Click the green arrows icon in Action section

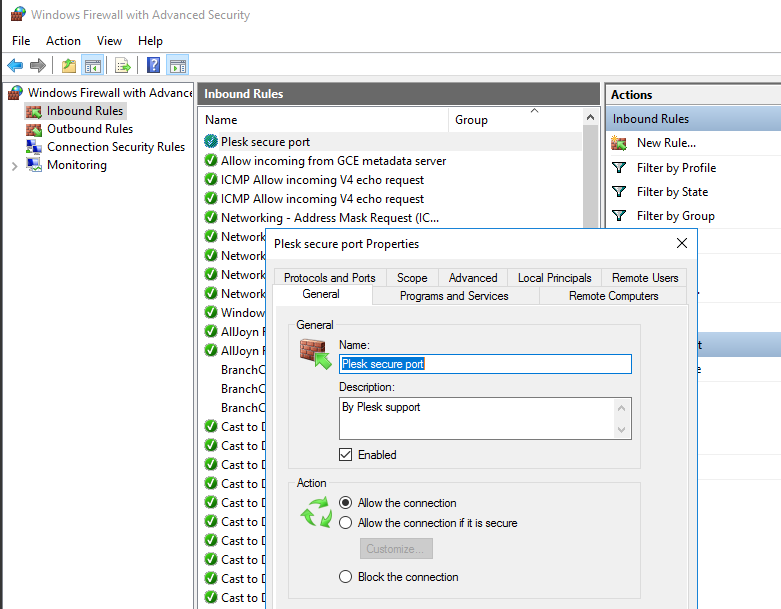pos(316,512)
